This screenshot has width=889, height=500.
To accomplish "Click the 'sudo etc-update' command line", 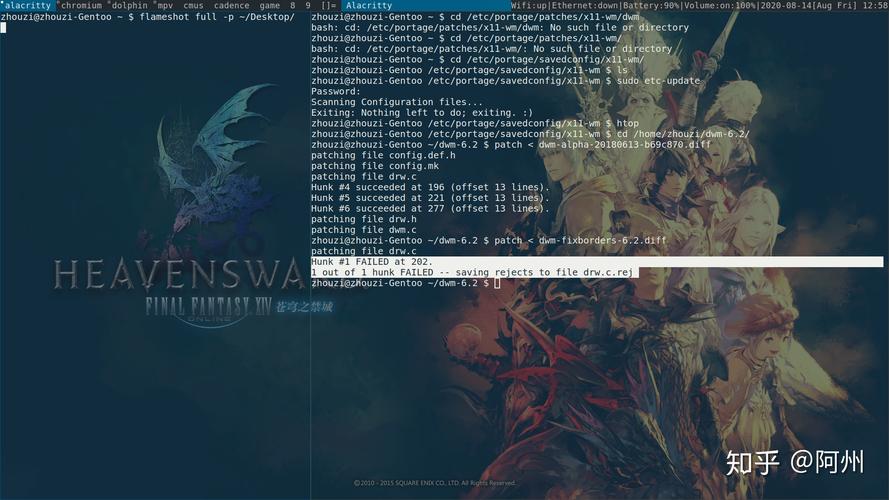I will coord(506,80).
